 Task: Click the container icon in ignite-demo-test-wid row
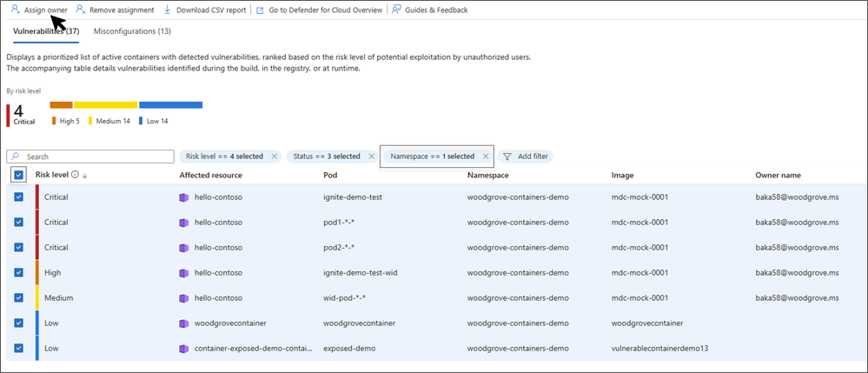(184, 273)
